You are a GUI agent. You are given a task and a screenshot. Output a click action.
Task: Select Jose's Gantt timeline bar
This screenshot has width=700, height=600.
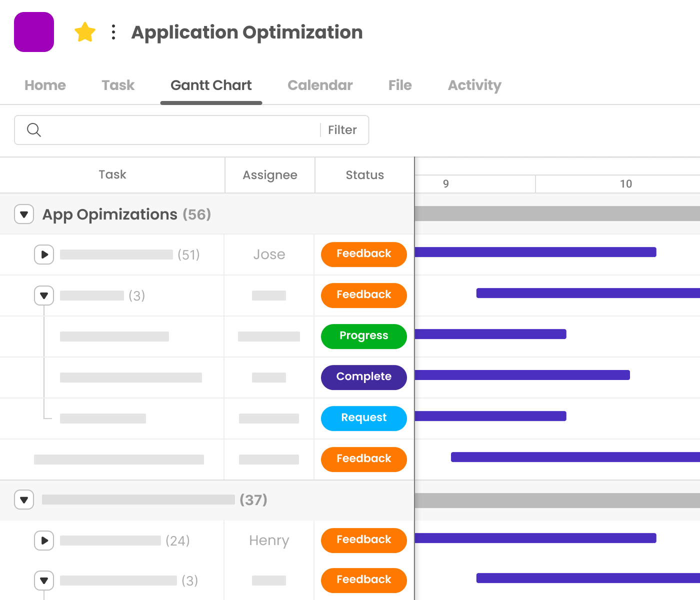(x=535, y=252)
